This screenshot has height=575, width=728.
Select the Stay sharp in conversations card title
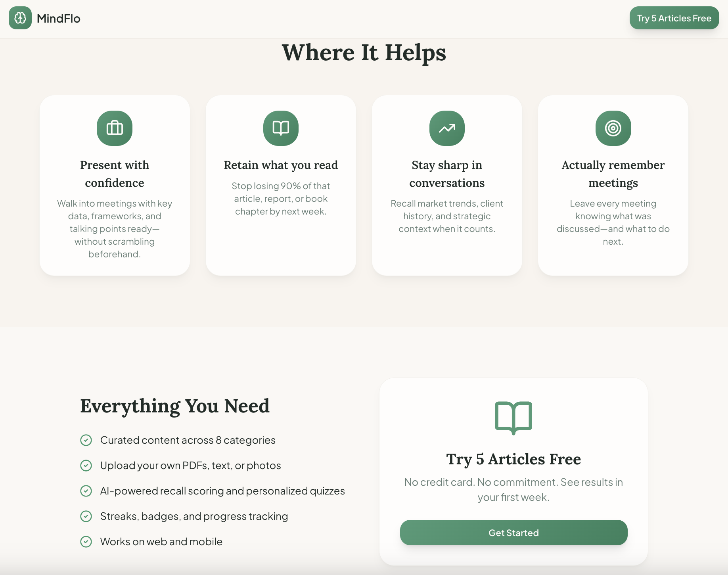[x=447, y=174]
